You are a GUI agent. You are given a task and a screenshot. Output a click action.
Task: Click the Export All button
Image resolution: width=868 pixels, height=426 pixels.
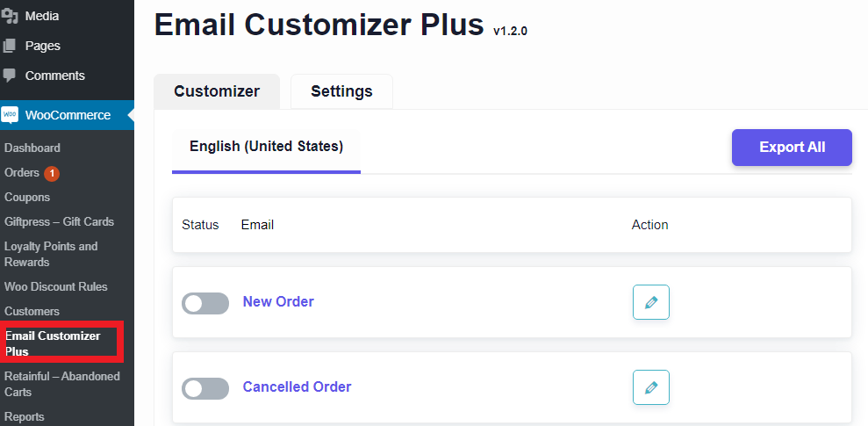792,148
